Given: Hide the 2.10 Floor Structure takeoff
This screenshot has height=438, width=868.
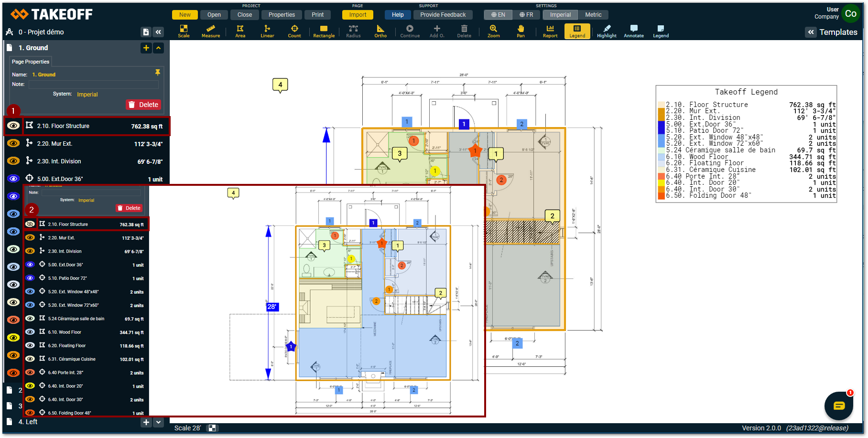Looking at the screenshot, I should pyautogui.click(x=13, y=126).
